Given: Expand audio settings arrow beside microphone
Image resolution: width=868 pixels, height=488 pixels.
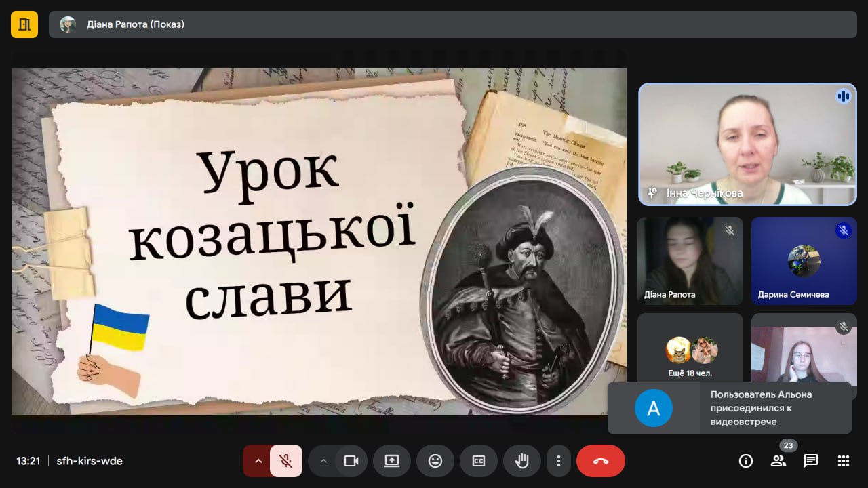Looking at the screenshot, I should (258, 461).
